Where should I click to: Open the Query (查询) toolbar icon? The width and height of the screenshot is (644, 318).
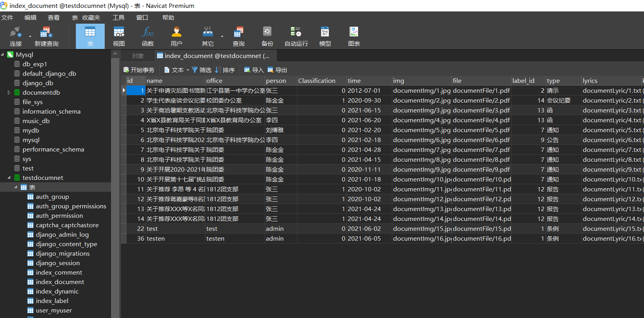[239, 36]
